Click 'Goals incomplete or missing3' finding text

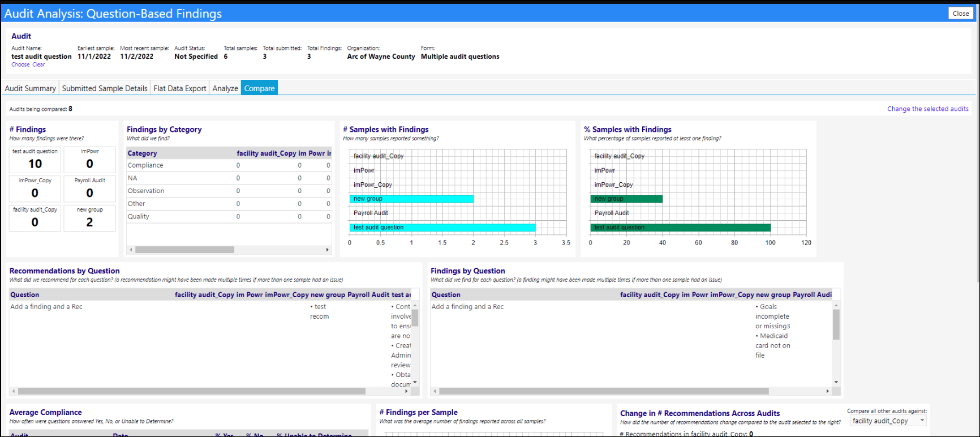(x=773, y=316)
